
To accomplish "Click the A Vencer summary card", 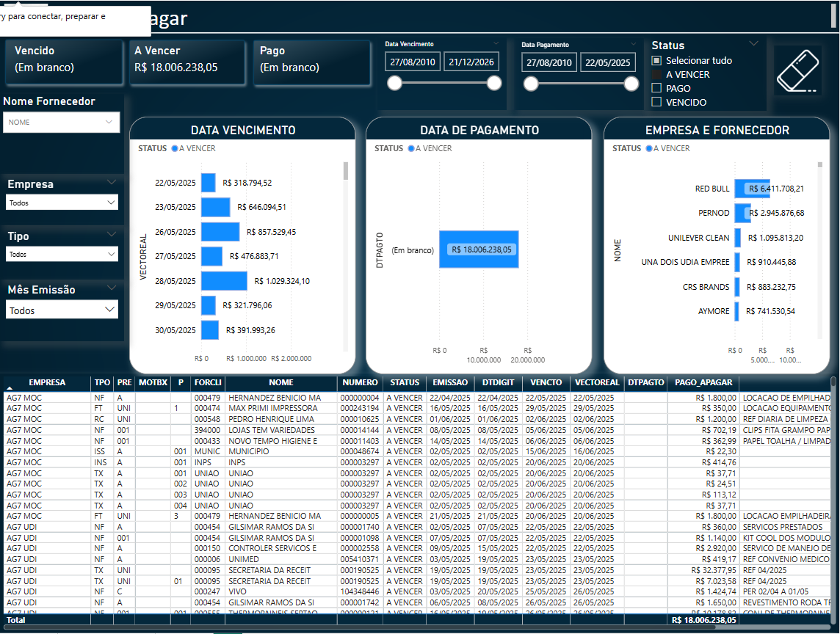I will click(x=187, y=62).
